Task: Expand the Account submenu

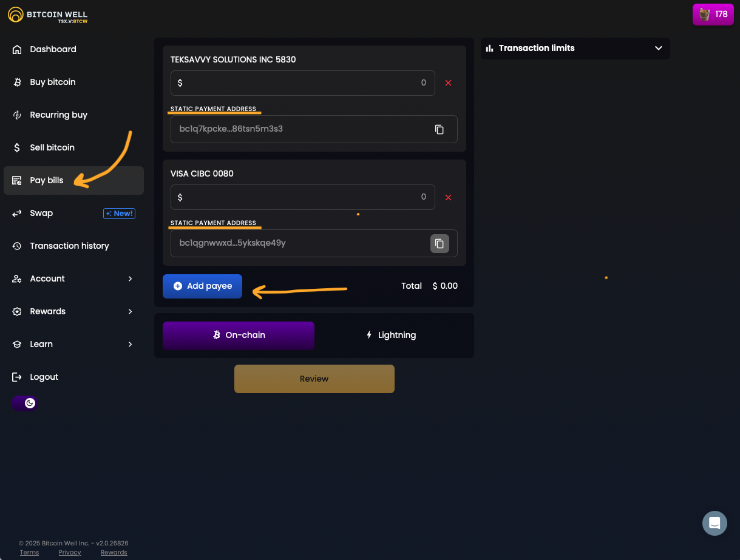Action: coord(130,279)
